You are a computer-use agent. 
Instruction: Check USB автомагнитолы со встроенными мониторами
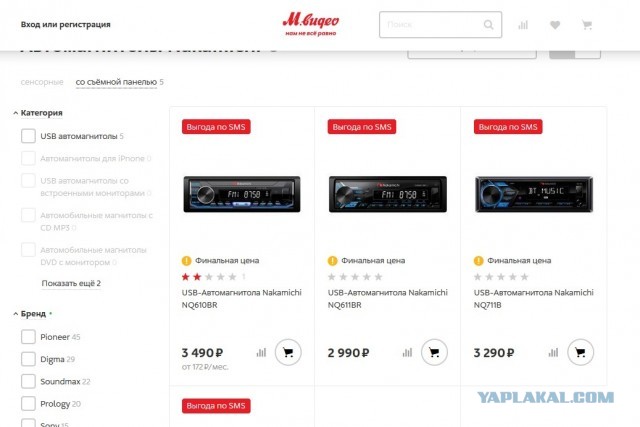click(x=28, y=180)
